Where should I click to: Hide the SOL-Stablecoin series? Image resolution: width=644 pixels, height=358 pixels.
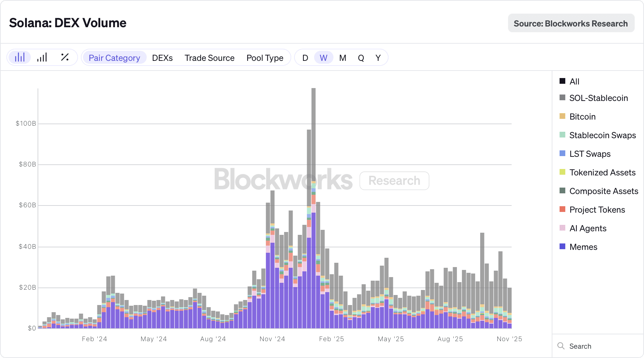[598, 98]
